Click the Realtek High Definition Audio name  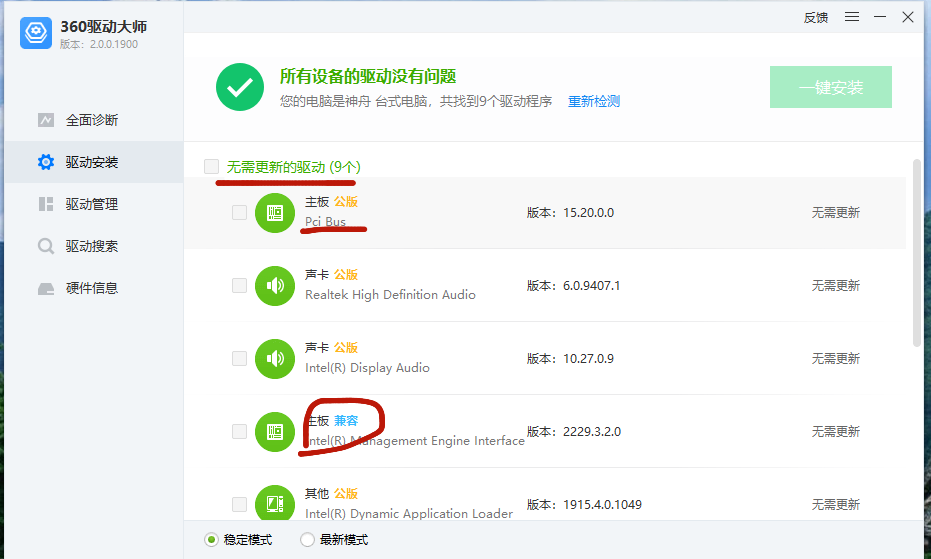[390, 295]
